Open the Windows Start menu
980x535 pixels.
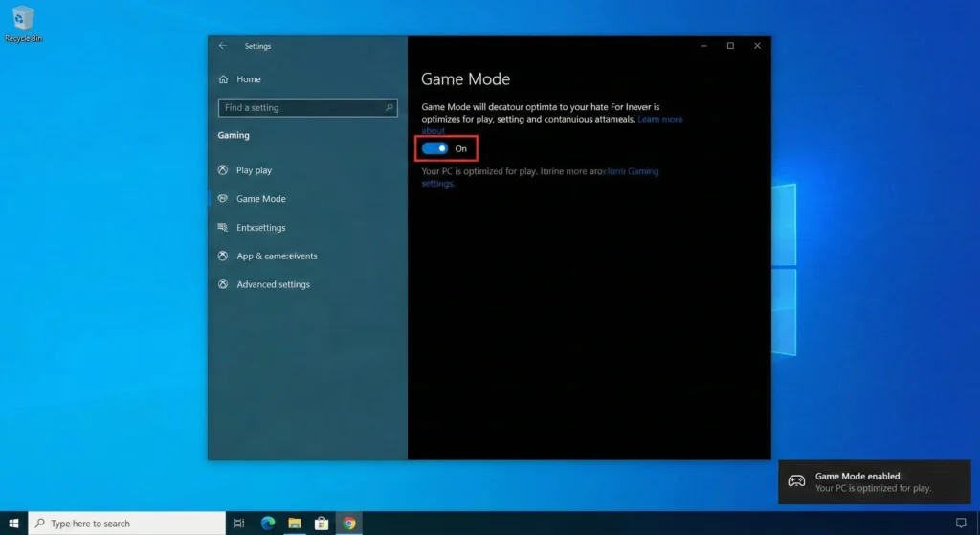click(x=13, y=524)
